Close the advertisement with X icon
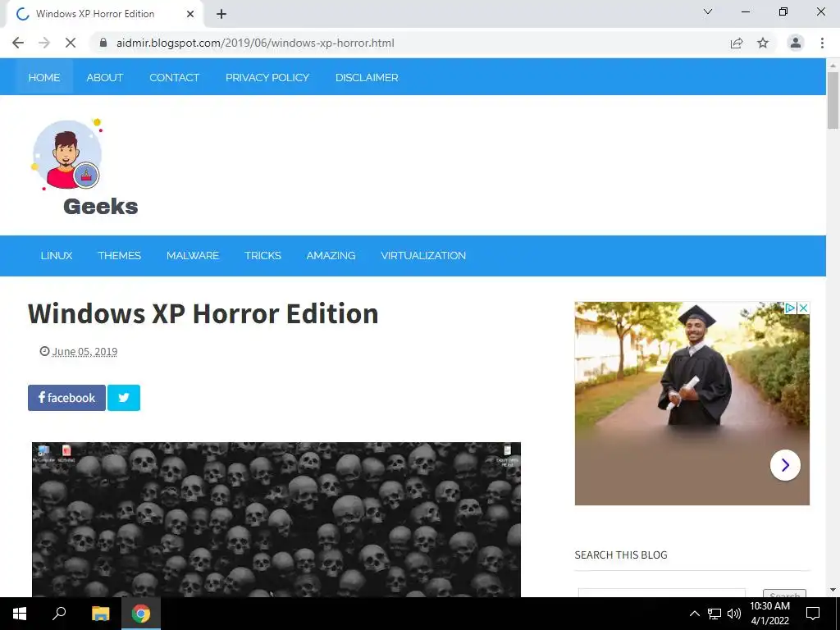Image resolution: width=840 pixels, height=630 pixels. click(x=803, y=308)
